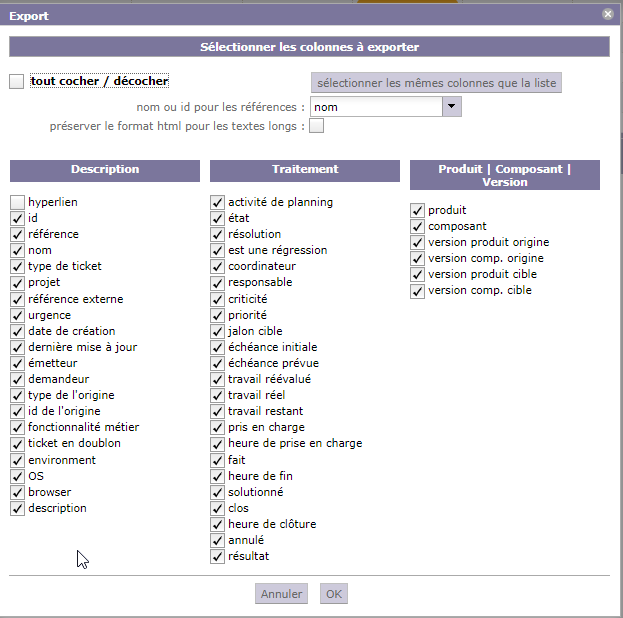Toggle the 'résultat' checkbox

[218, 556]
